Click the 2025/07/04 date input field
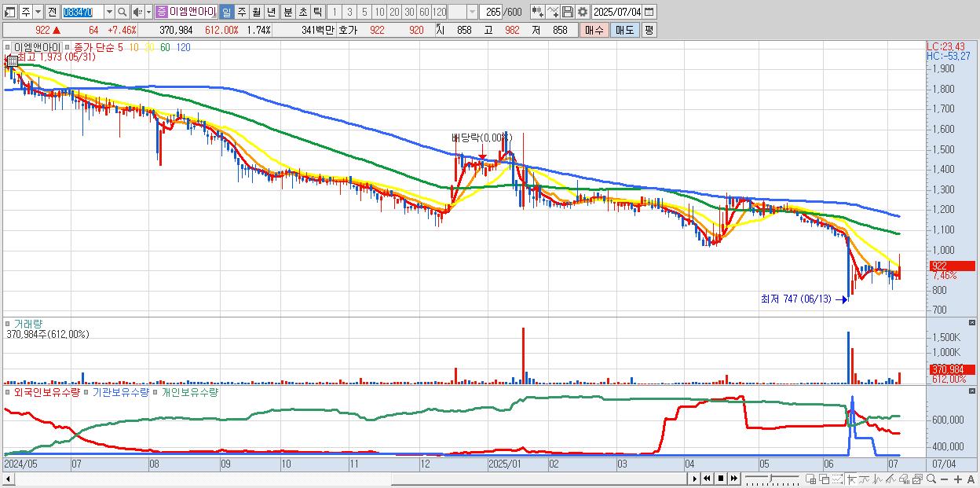This screenshot has height=488, width=980. pyautogui.click(x=616, y=12)
